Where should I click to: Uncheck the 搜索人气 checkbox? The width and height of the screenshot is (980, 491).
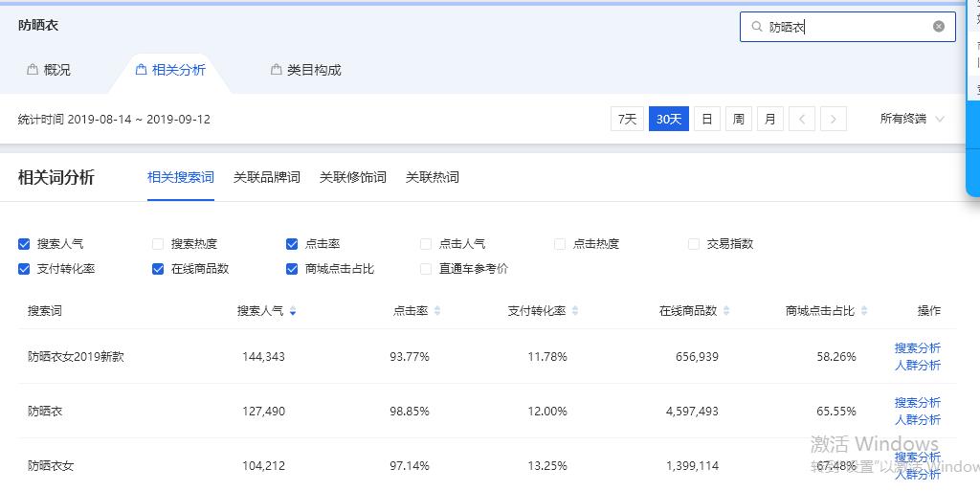tap(24, 244)
